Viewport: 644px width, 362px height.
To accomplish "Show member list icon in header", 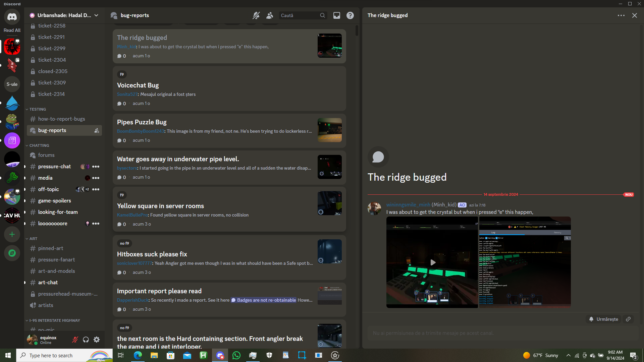I will pos(270,15).
